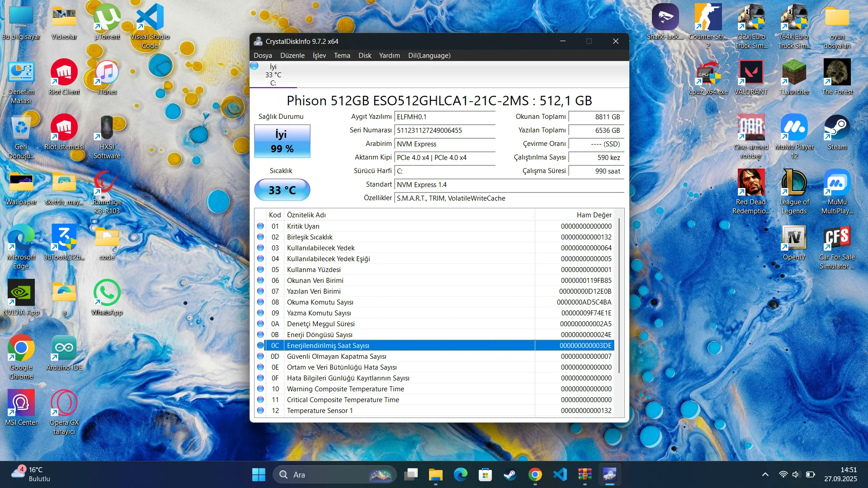Click the status dot of Kullanma Yüzdesi row
The image size is (868, 488).
pos(260,270)
